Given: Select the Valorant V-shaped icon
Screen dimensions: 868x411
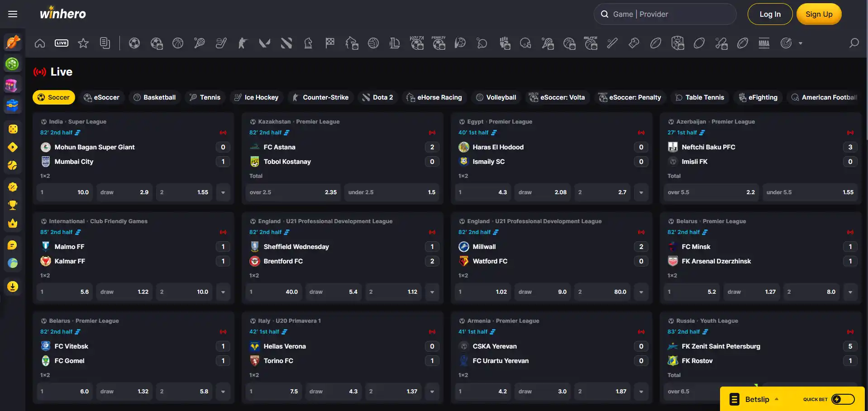Looking at the screenshot, I should [x=265, y=43].
